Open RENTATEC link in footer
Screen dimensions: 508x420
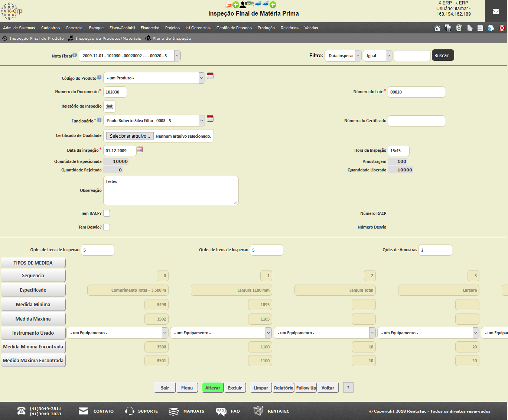point(279,411)
